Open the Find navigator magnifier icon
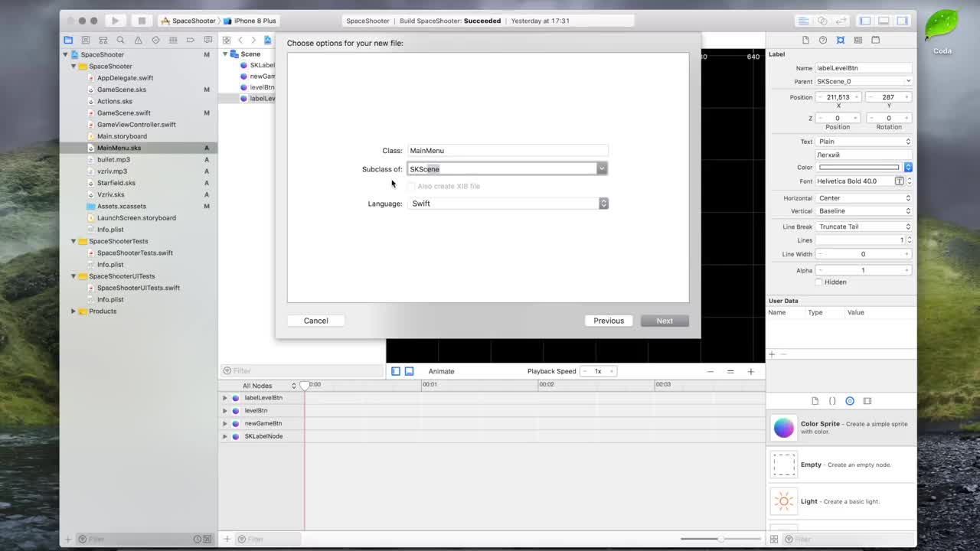The height and width of the screenshot is (551, 980). pyautogui.click(x=120, y=40)
